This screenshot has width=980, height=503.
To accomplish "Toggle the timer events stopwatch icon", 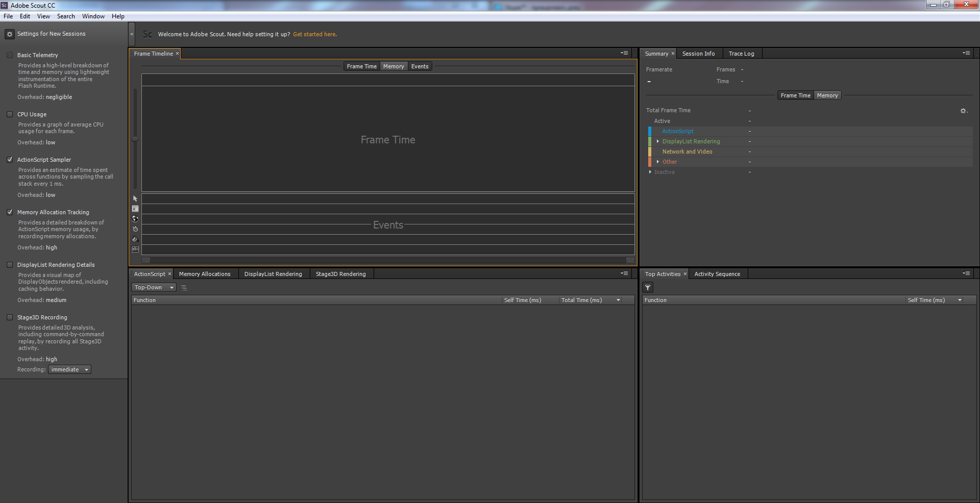I will pyautogui.click(x=135, y=229).
